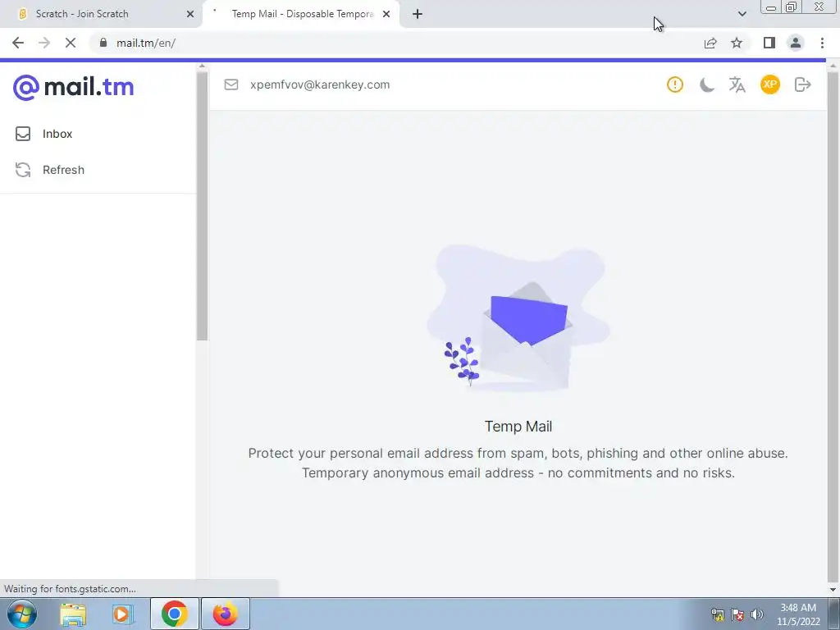Open File Explorer from the taskbar
Screen dimensions: 840x630
(73, 614)
